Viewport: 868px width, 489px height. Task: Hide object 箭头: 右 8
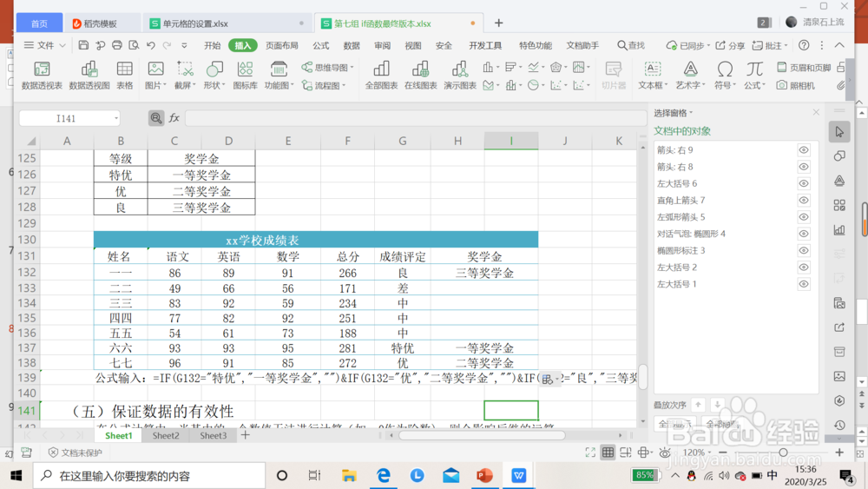[803, 167]
